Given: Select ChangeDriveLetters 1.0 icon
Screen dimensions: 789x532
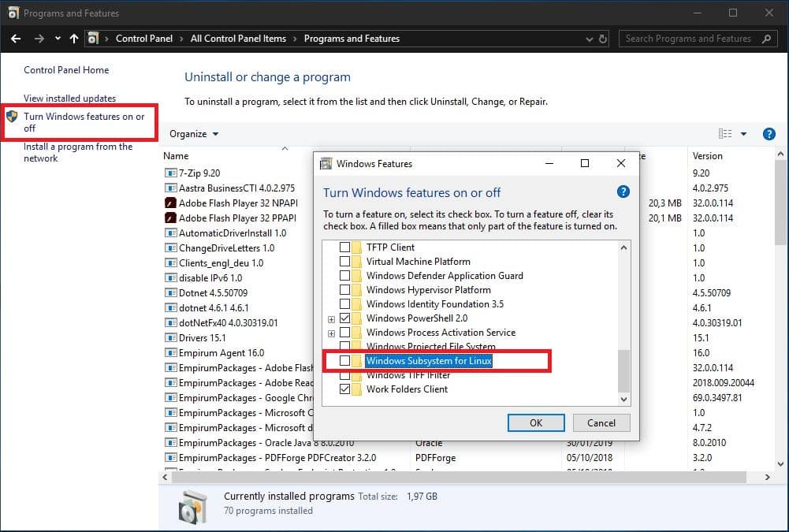Looking at the screenshot, I should pos(170,248).
